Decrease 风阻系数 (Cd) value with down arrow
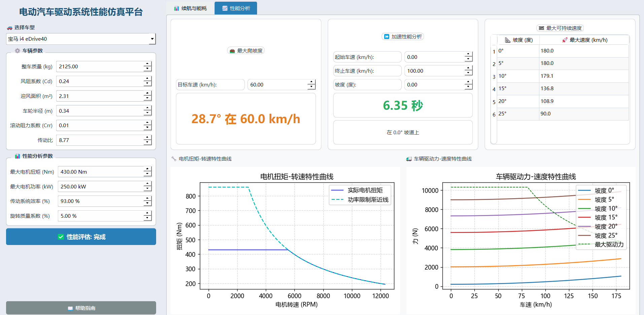Screen dimensions: 644x315 147,84
